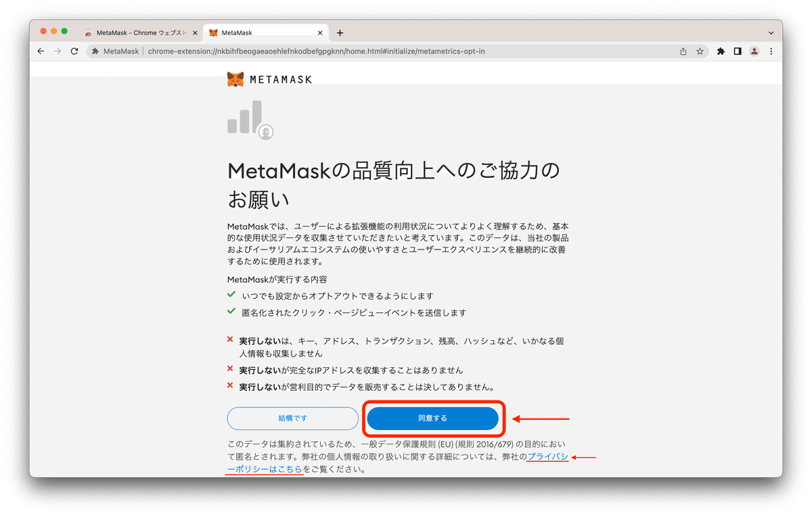The height and width of the screenshot is (516, 812).
Task: Decline by clicking 結構です
Action: (x=292, y=418)
